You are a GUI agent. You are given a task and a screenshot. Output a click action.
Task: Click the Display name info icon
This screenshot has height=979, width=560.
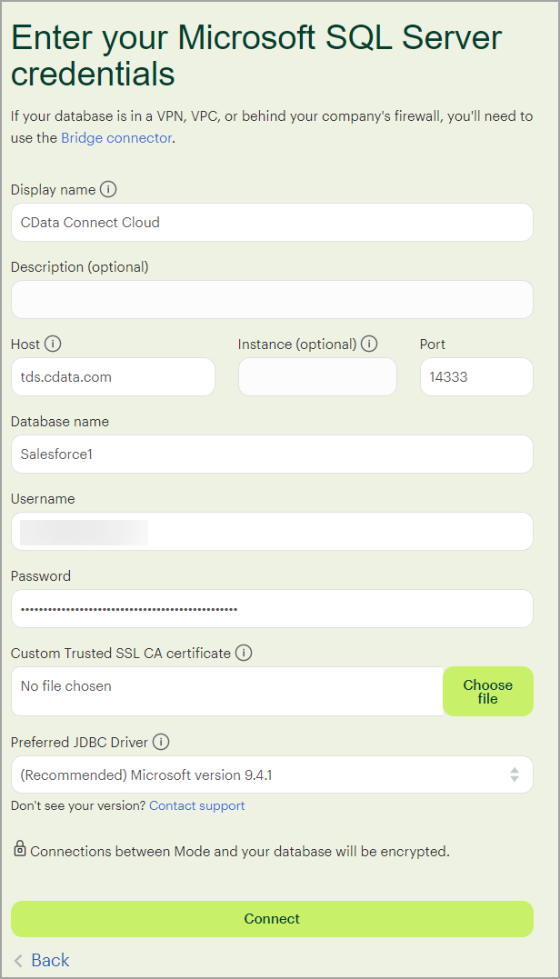click(108, 189)
